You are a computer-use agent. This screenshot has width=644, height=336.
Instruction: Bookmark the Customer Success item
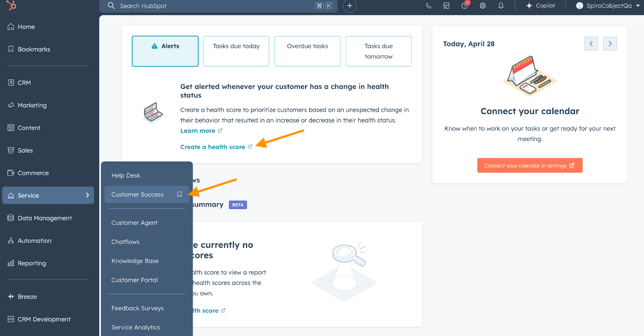pos(180,195)
